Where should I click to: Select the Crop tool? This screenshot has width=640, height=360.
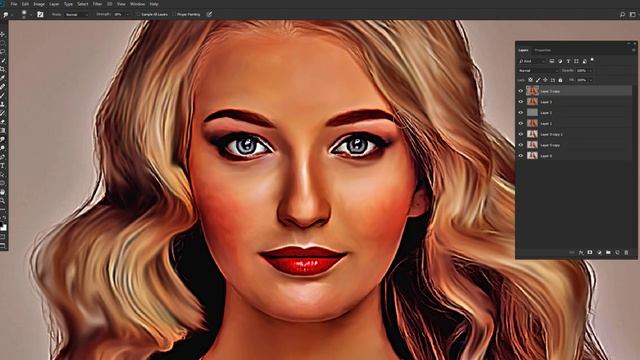click(x=2, y=69)
